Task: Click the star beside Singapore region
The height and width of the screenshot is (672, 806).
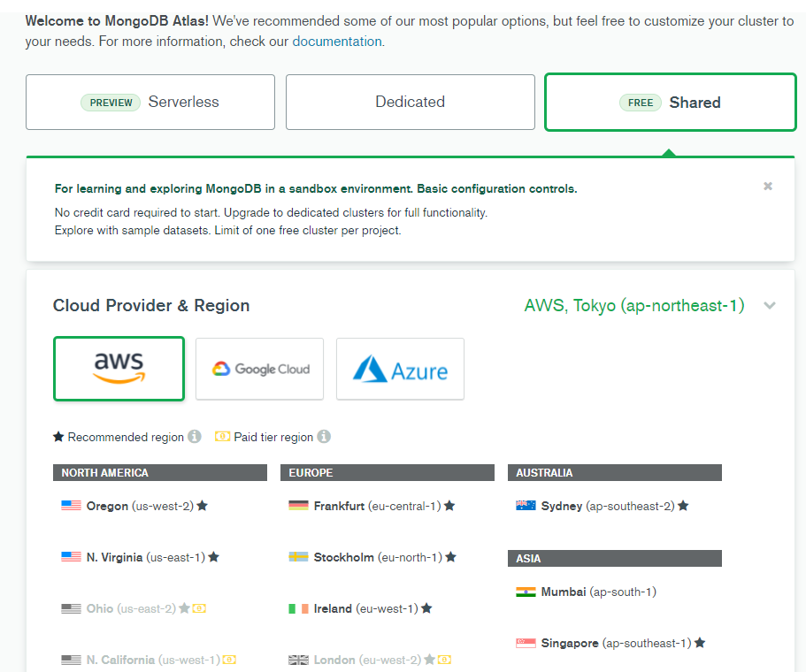Action: tap(700, 643)
